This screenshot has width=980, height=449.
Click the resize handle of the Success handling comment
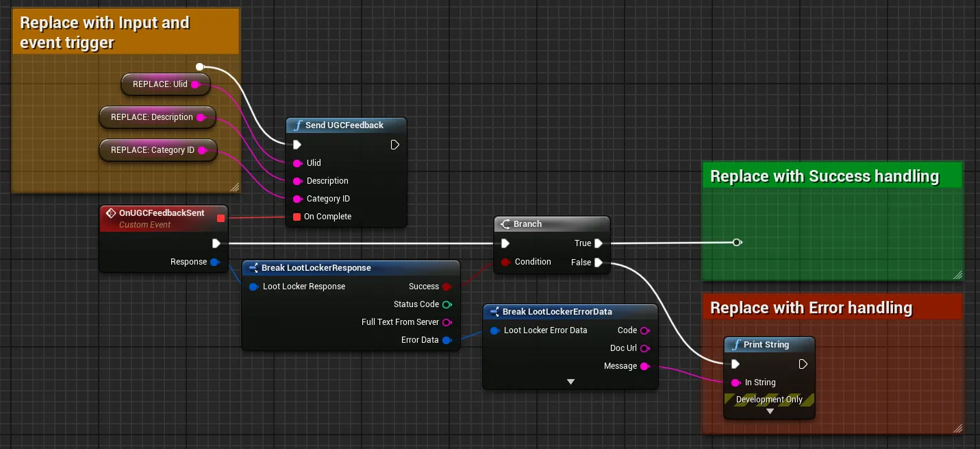957,275
